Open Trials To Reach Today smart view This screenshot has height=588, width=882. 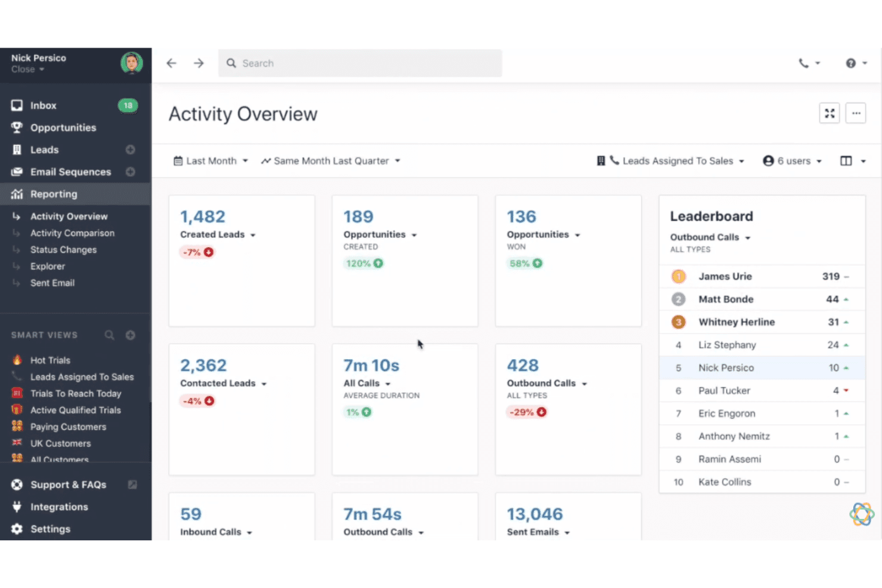(76, 394)
